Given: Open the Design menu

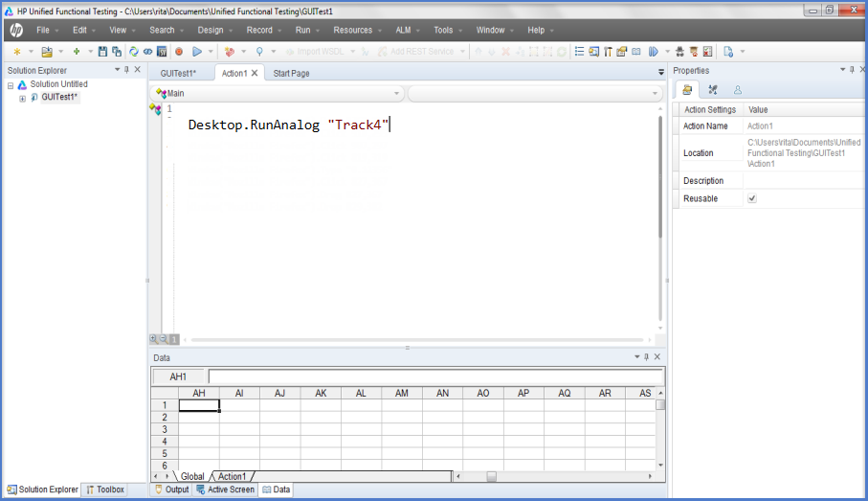Looking at the screenshot, I should [x=211, y=30].
